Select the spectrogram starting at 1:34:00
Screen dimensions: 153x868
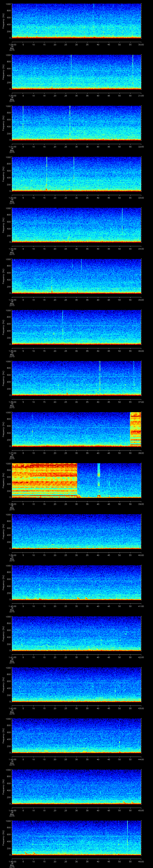click(x=76, y=276)
